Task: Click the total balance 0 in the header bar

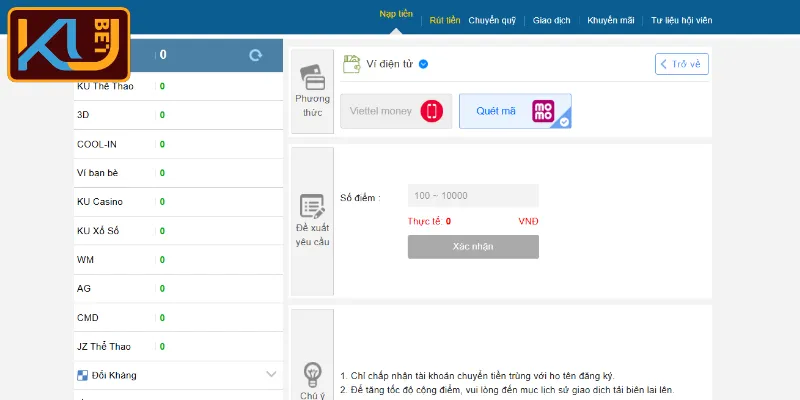Action: [163, 55]
